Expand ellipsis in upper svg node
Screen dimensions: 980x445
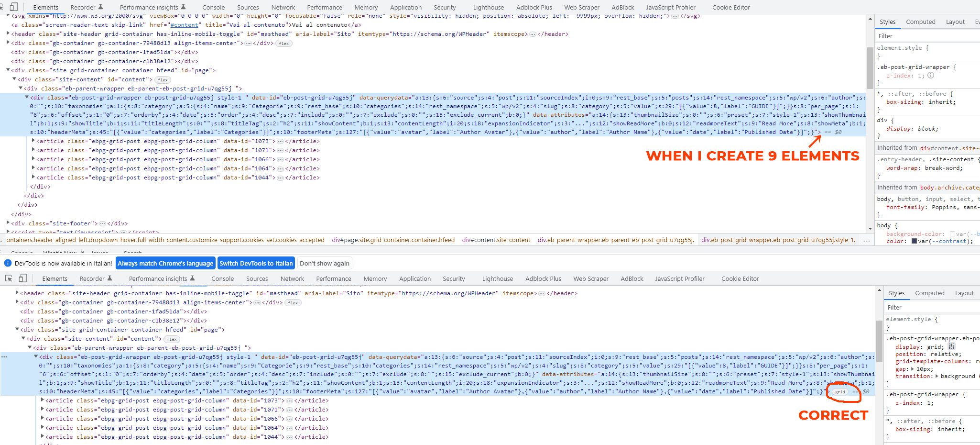click(675, 16)
